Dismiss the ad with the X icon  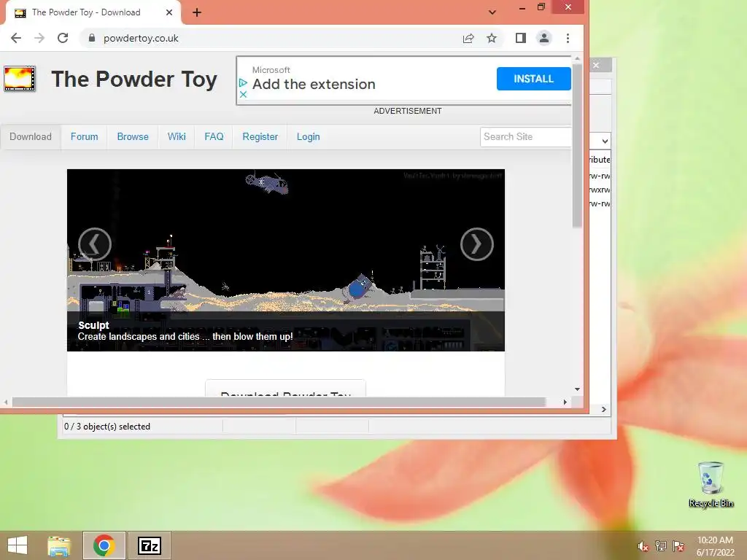(243, 94)
